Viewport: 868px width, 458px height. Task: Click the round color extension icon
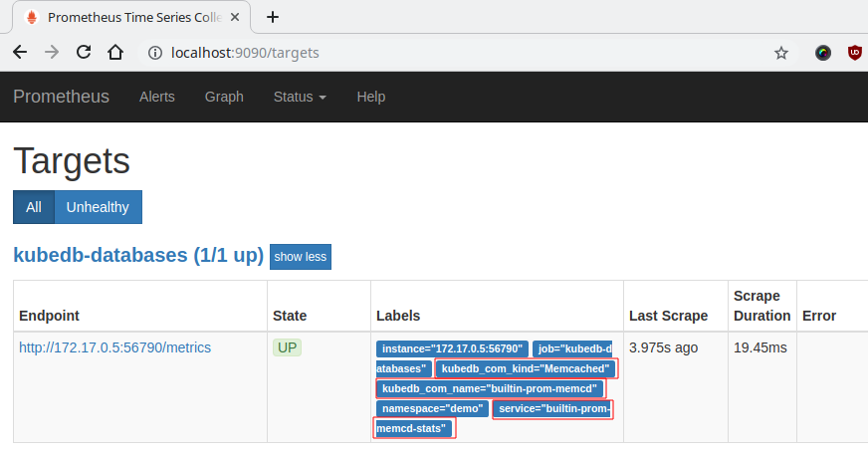[823, 53]
